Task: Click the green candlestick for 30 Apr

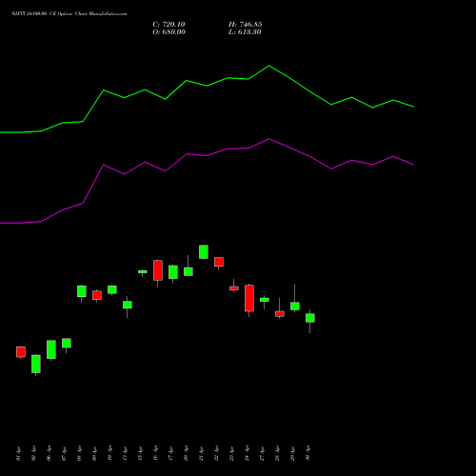Action: tap(310, 318)
